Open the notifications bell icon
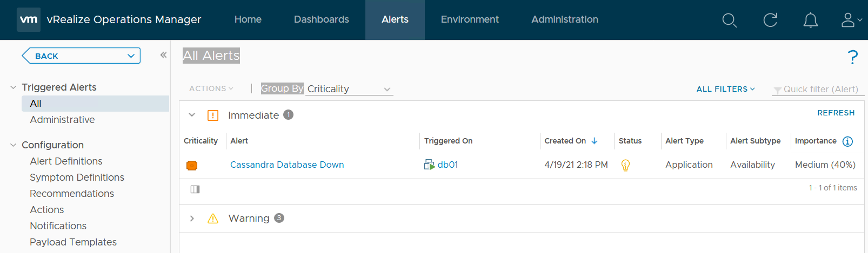The image size is (868, 253). click(x=810, y=20)
